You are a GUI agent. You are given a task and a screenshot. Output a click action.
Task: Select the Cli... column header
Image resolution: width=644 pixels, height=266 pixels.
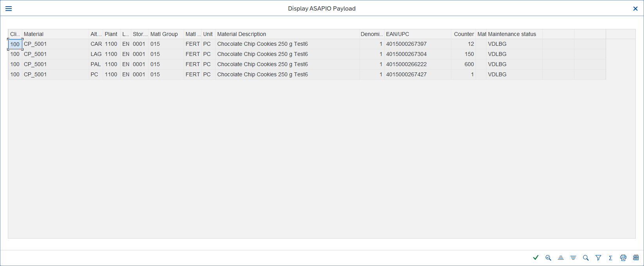pos(15,34)
